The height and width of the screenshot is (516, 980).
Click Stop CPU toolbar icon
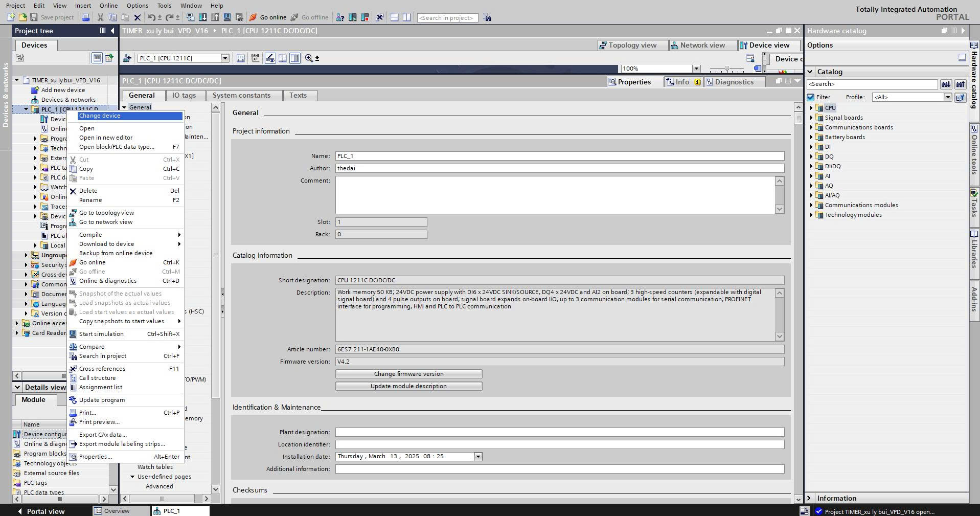click(x=364, y=17)
